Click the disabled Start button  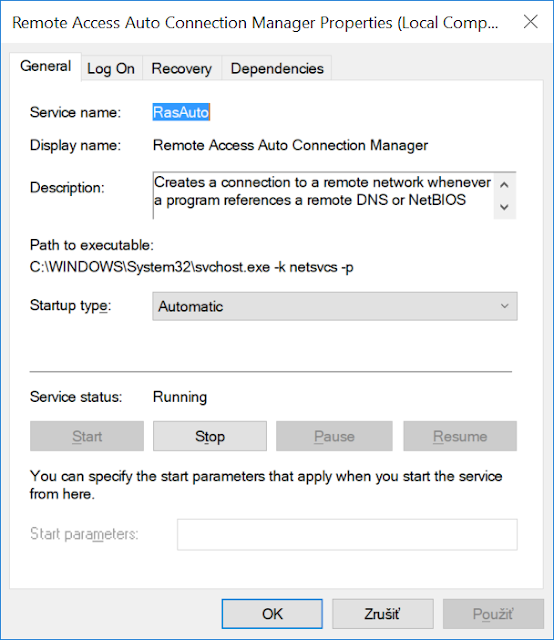pyautogui.click(x=87, y=436)
